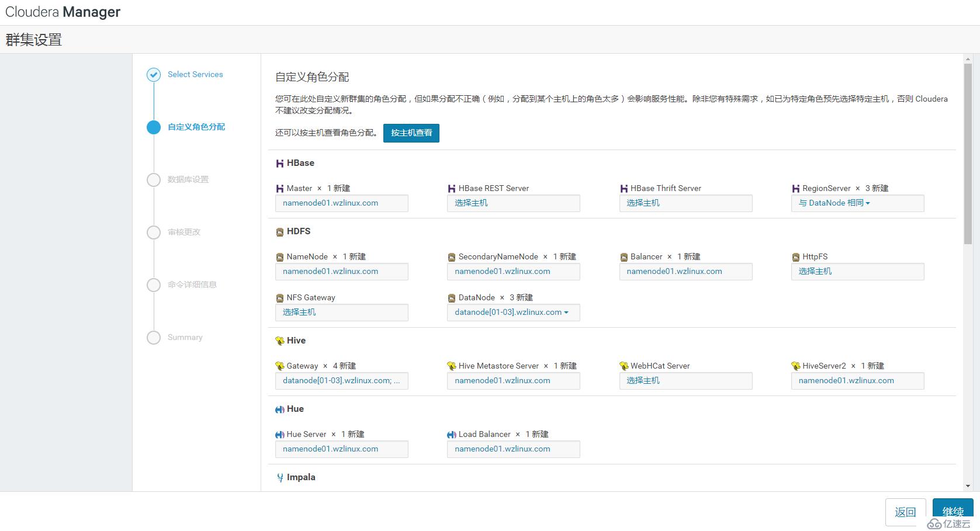
Task: Click the Impala section icon
Action: click(280, 478)
